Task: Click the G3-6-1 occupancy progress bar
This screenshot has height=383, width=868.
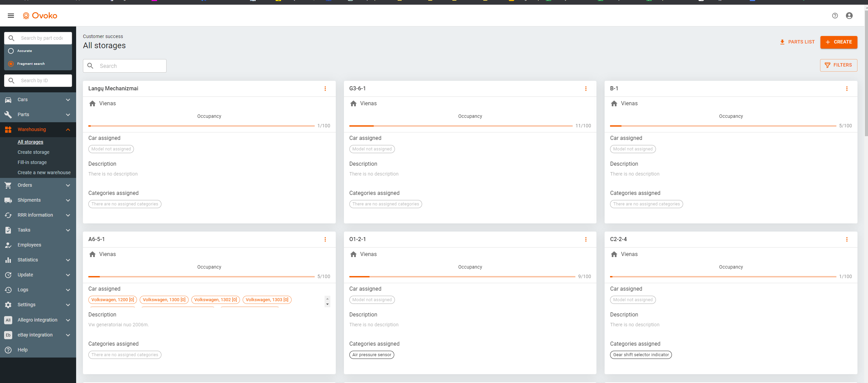Action: click(x=461, y=126)
